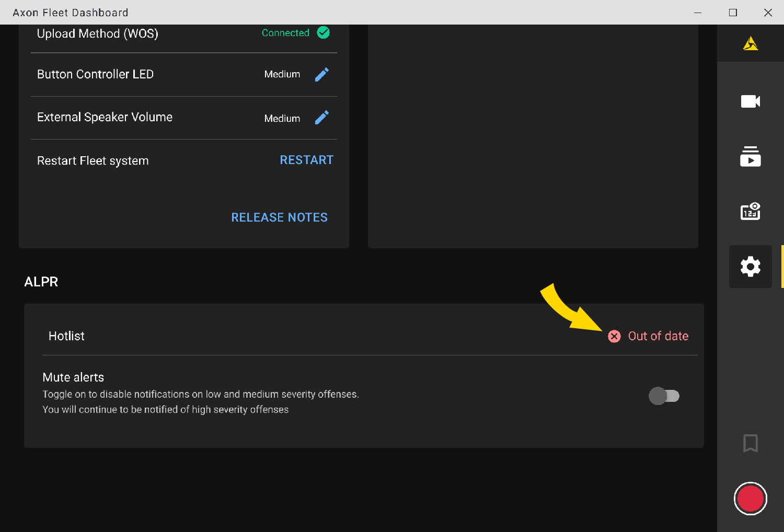Select the ALPR plate-capture camera icon
This screenshot has height=532, width=784.
[750, 211]
